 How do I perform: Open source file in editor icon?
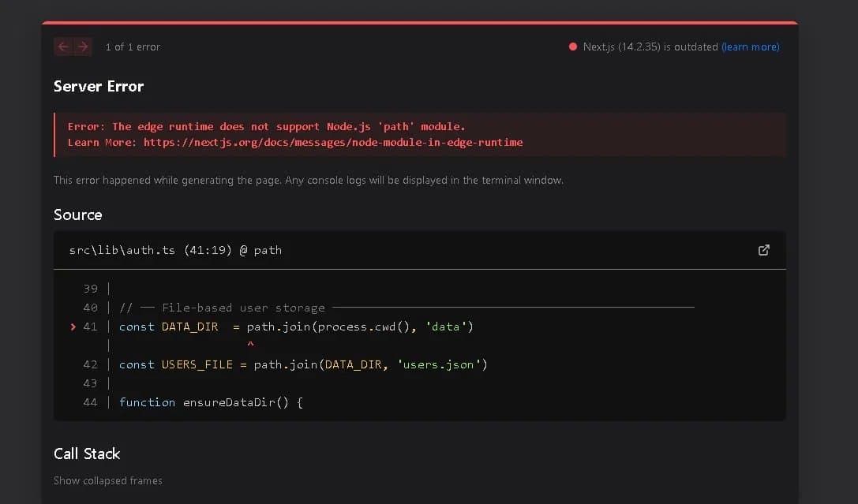[764, 250]
